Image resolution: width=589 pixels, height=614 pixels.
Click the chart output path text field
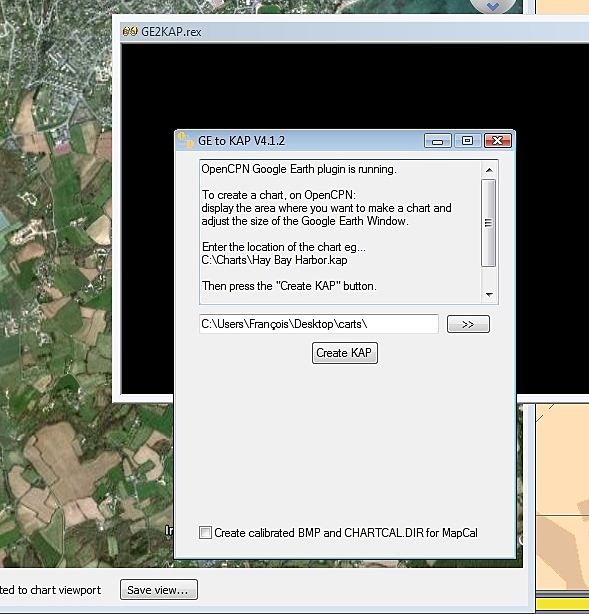319,324
